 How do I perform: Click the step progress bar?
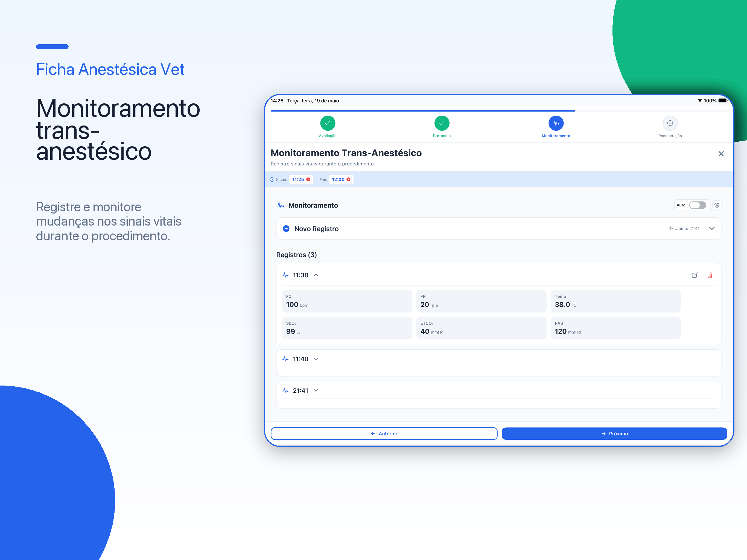point(499,111)
